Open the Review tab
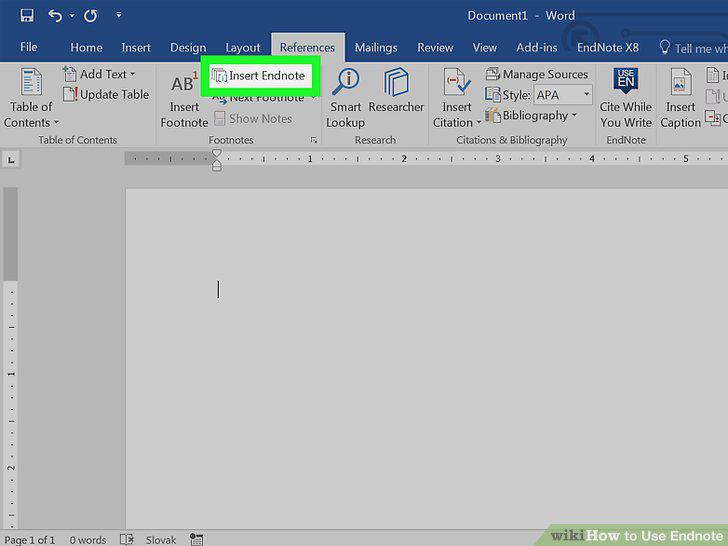Screen dimensions: 728x546 pyautogui.click(x=435, y=47)
